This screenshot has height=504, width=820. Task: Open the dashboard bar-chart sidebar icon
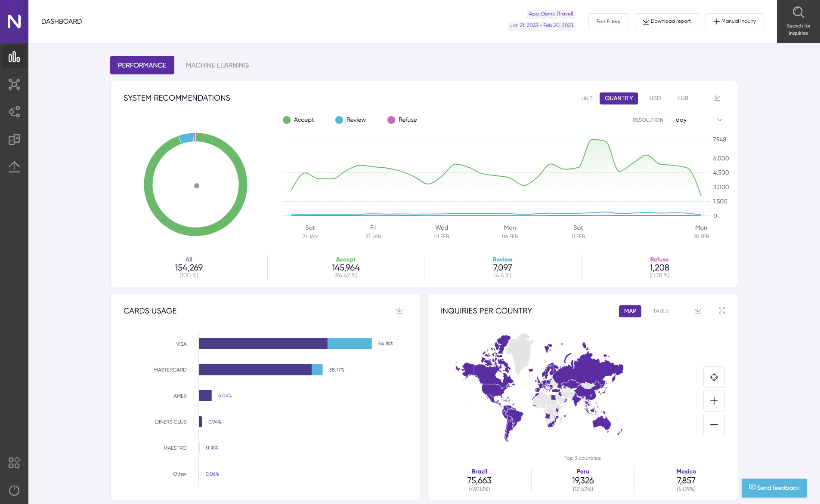click(x=14, y=57)
